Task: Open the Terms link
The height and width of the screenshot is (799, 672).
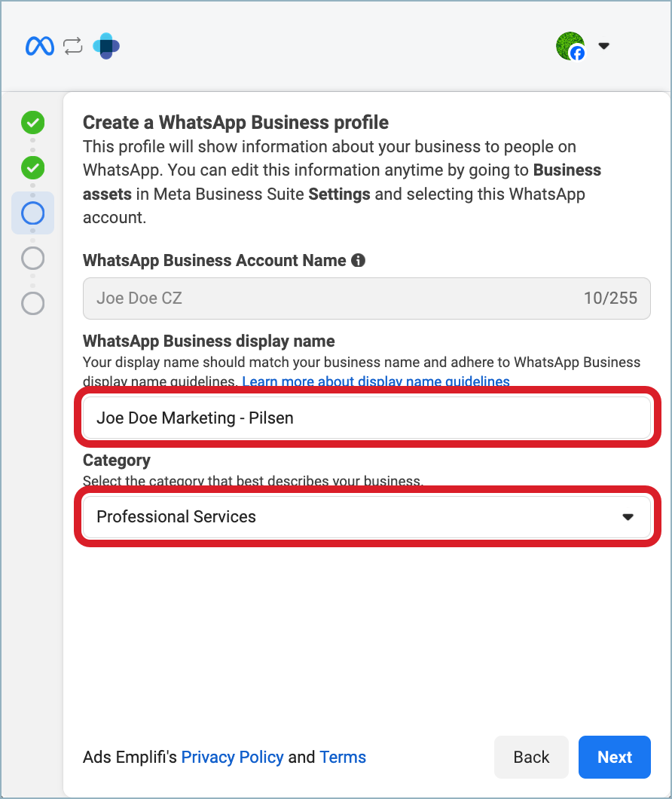Action: click(x=343, y=758)
